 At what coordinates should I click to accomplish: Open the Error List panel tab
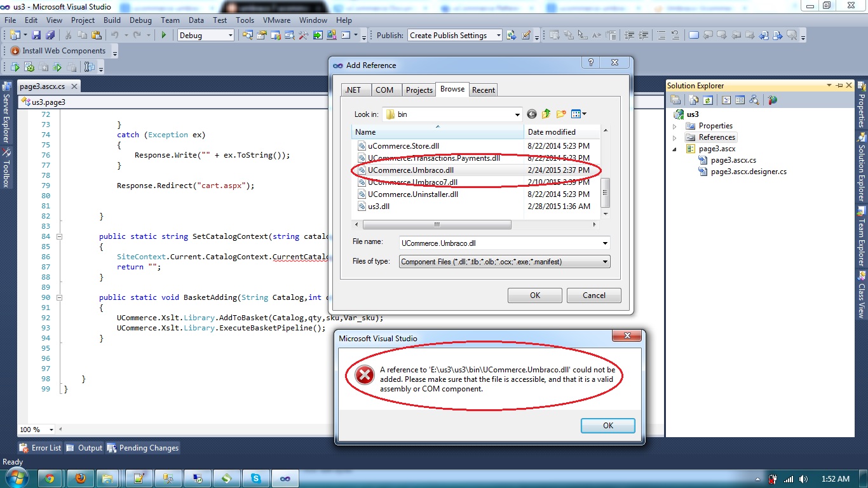point(40,448)
